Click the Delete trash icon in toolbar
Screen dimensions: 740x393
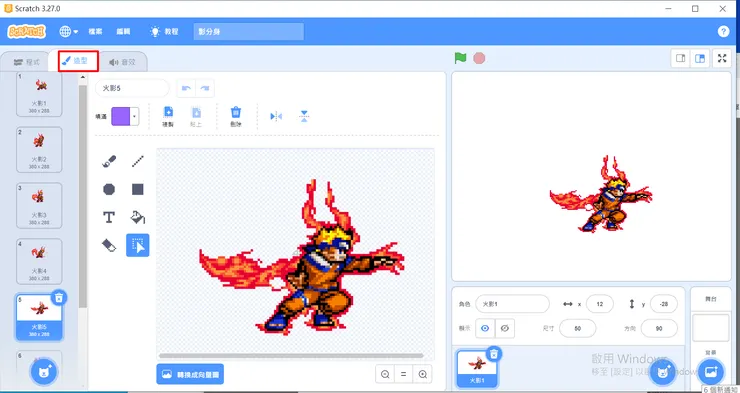click(235, 116)
